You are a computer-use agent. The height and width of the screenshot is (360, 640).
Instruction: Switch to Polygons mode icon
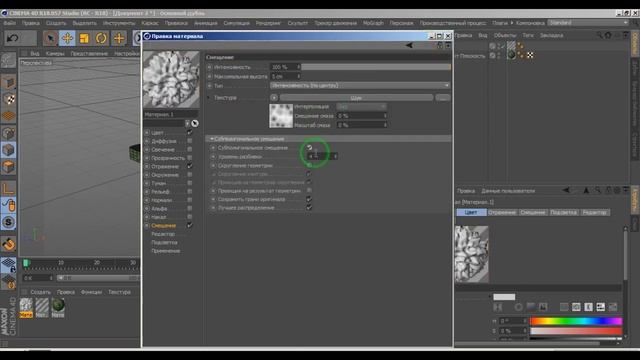[x=9, y=167]
